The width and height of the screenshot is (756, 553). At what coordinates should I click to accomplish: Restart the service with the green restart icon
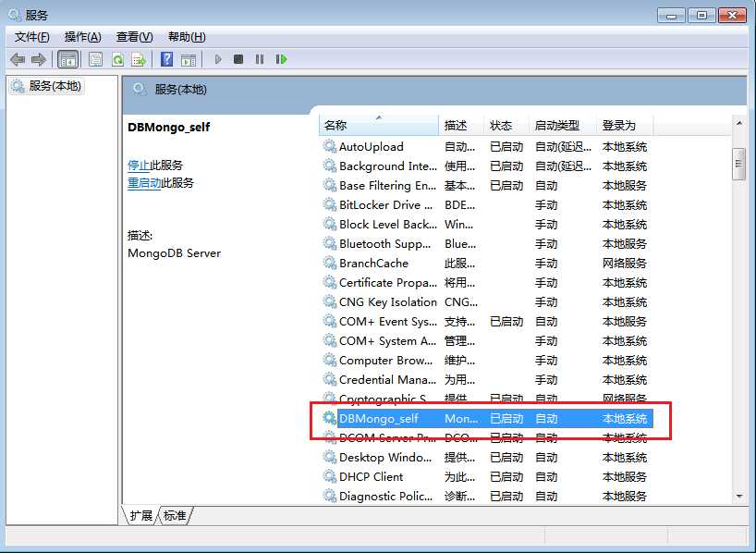(x=281, y=59)
